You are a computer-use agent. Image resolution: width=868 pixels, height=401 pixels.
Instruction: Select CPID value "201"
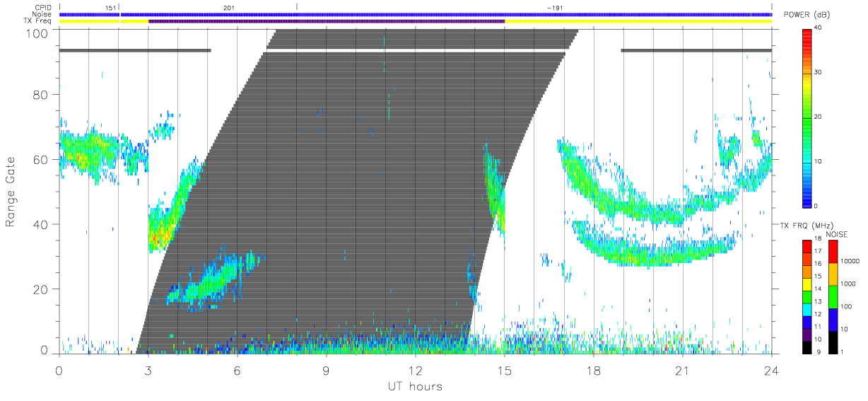tap(228, 8)
